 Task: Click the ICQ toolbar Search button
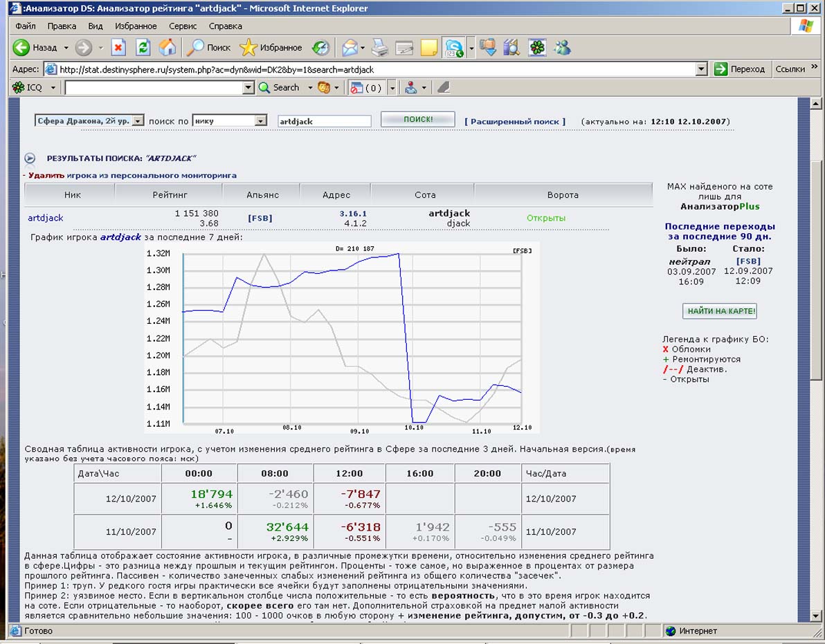tap(280, 88)
